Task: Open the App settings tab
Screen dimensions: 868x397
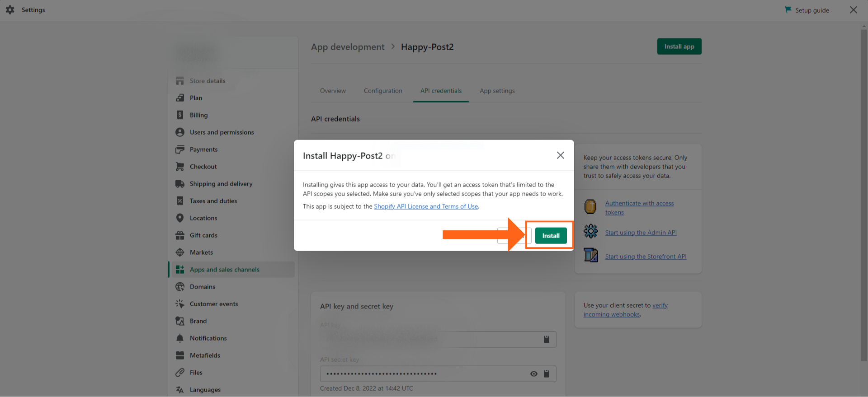Action: click(497, 91)
